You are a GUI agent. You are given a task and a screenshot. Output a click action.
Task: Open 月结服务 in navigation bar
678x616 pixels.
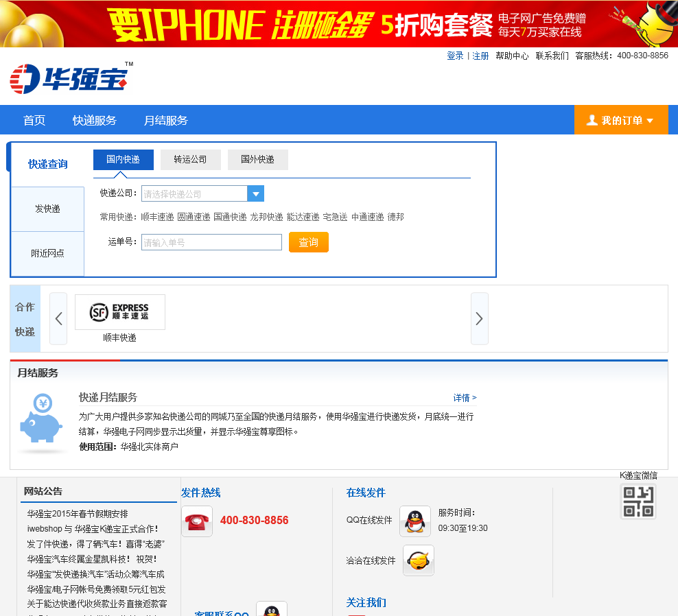point(165,120)
